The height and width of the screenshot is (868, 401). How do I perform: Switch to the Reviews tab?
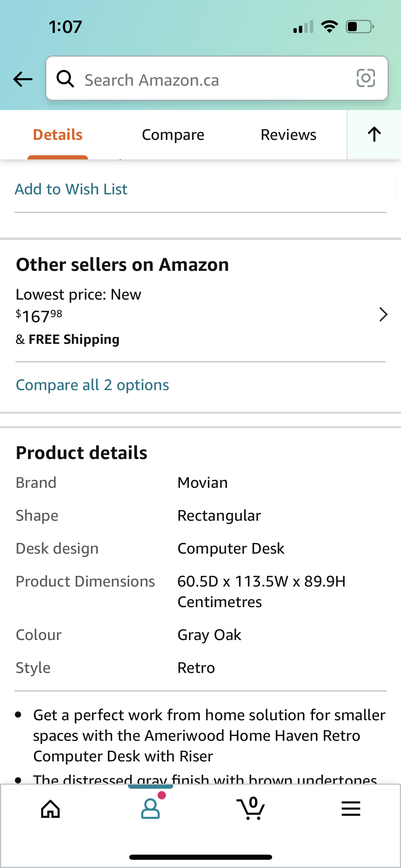[x=288, y=135]
